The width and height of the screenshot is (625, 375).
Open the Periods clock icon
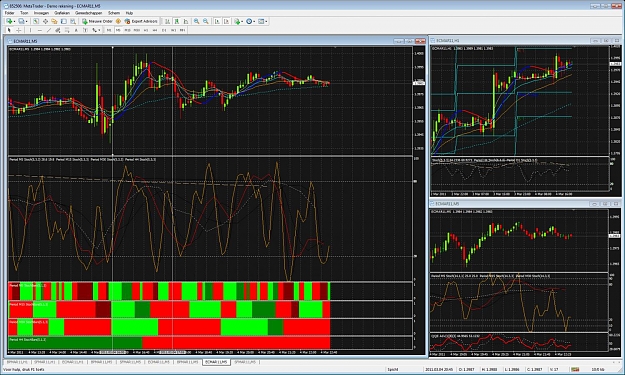click(249, 21)
